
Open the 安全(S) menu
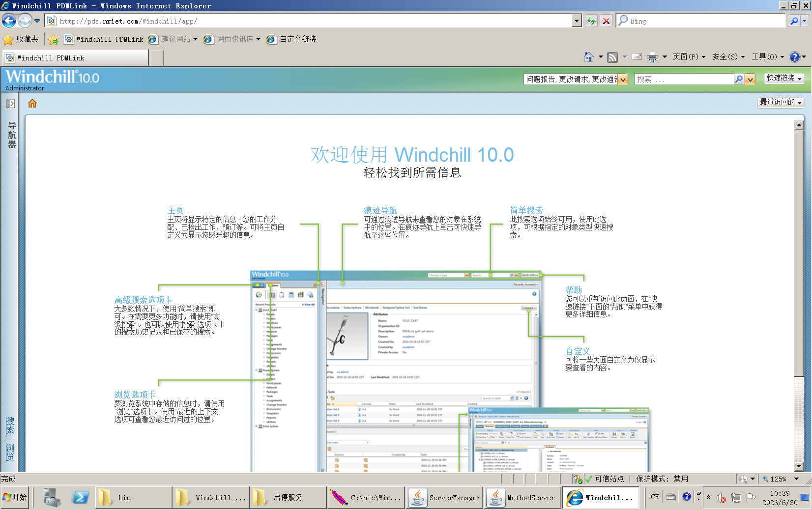tap(728, 57)
